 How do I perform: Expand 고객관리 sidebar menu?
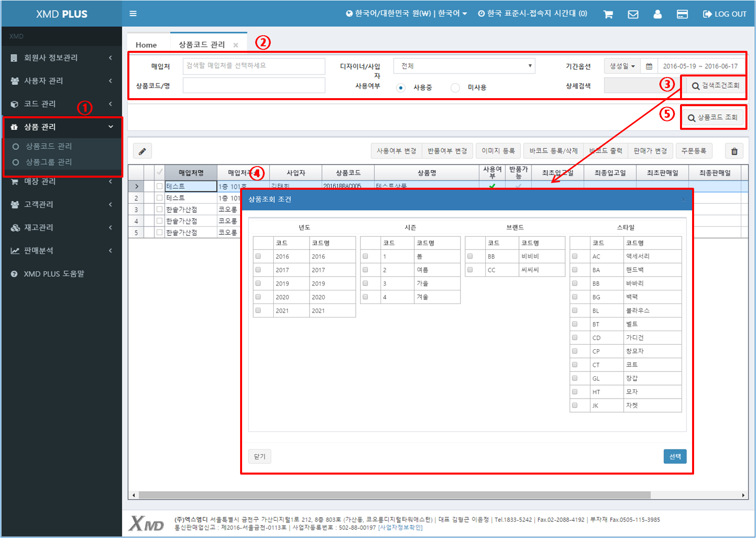coord(61,204)
